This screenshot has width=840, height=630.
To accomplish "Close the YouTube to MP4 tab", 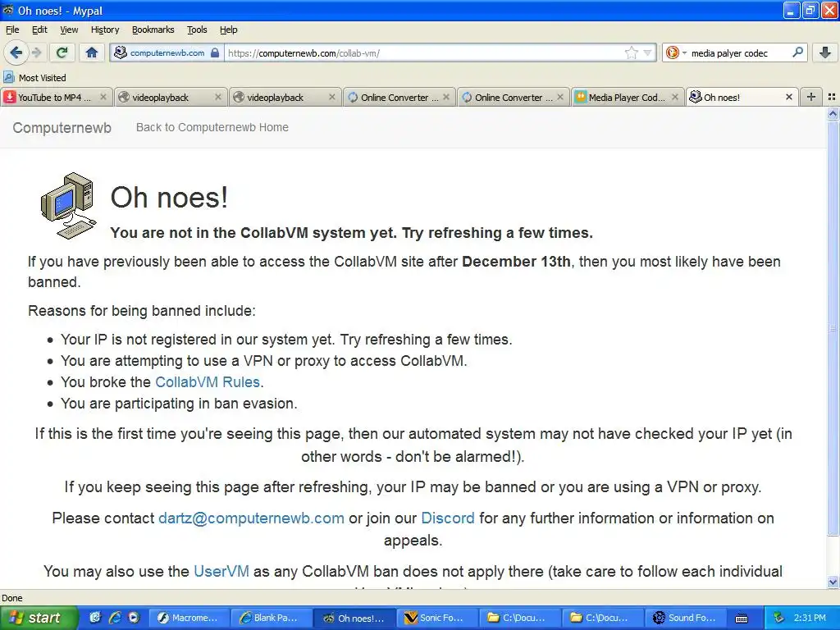I will pos(103,97).
